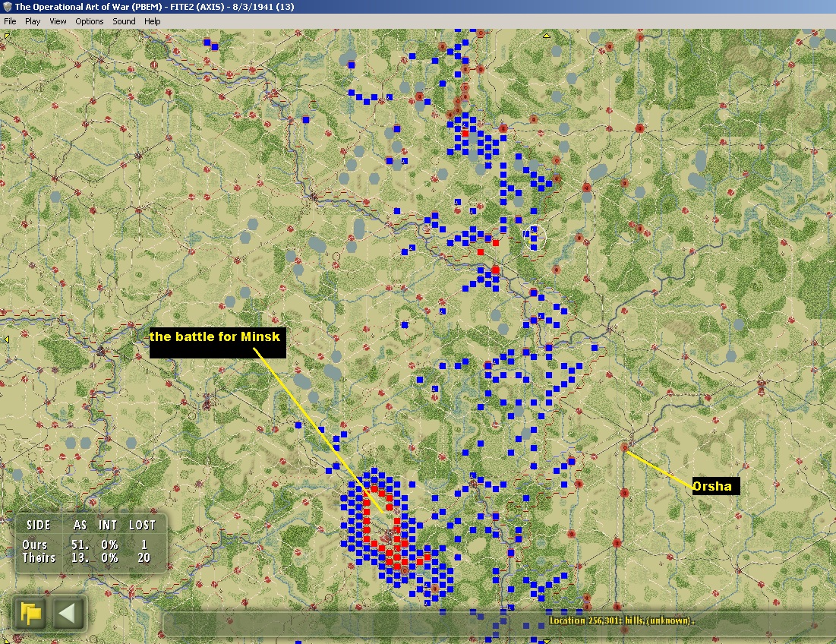Image resolution: width=836 pixels, height=644 pixels.
Task: Click the yellow map scroll arrow at bottom edge
Action: [x=547, y=641]
